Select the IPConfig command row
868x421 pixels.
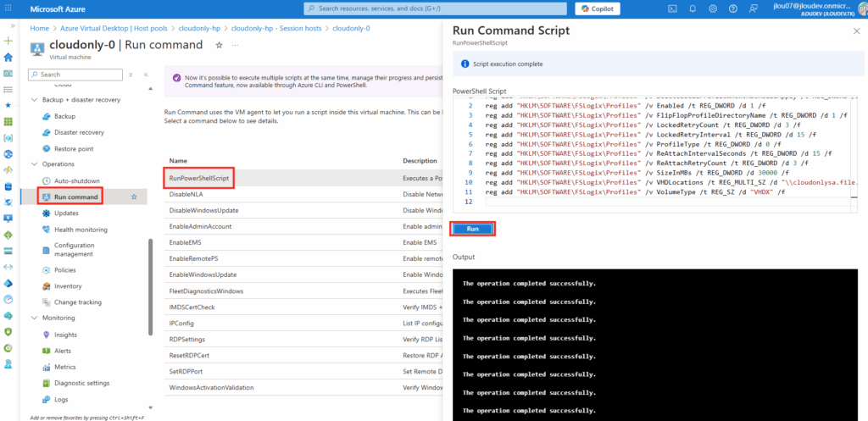point(183,323)
